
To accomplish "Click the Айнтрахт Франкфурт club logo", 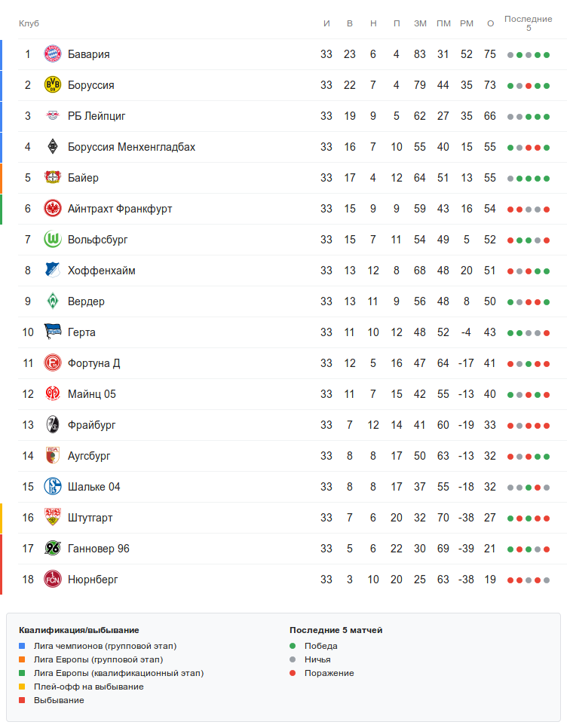I will coord(53,209).
